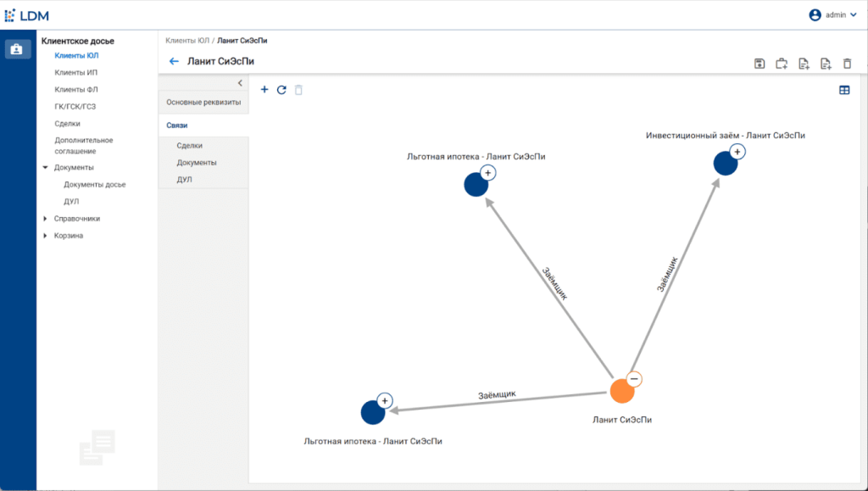This screenshot has width=868, height=491.
Task: Expand the Инвестиционный заём node with plus
Action: [x=737, y=152]
